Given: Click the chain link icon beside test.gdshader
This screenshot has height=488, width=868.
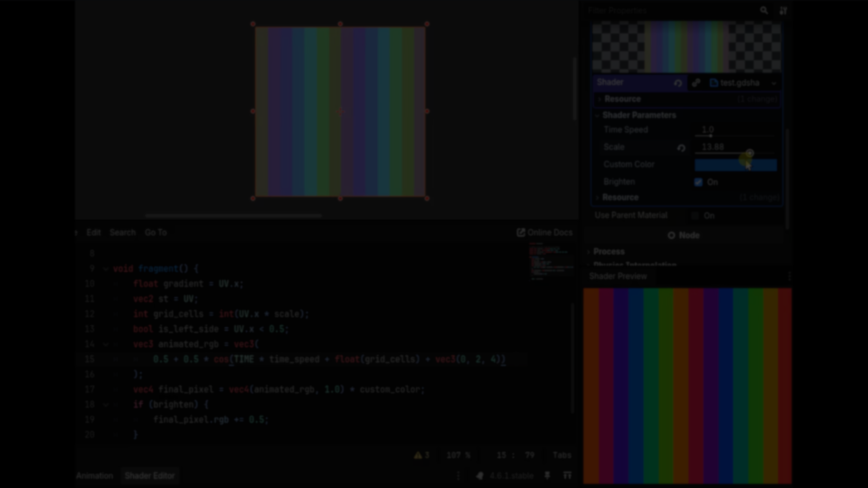Looking at the screenshot, I should (696, 83).
